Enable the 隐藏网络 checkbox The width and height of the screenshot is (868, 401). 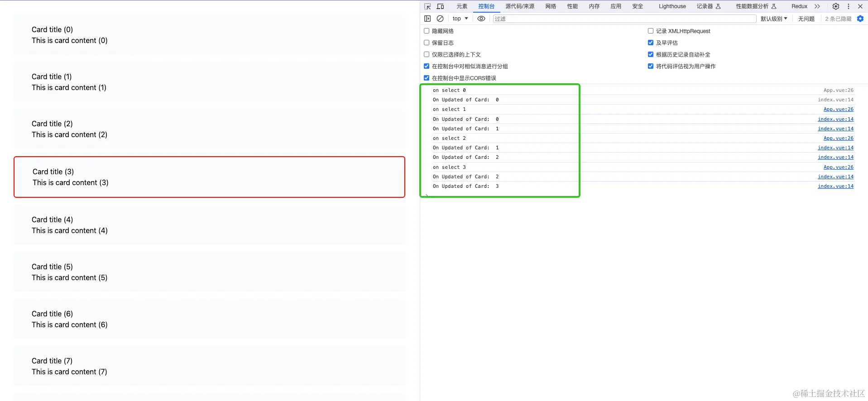[427, 31]
